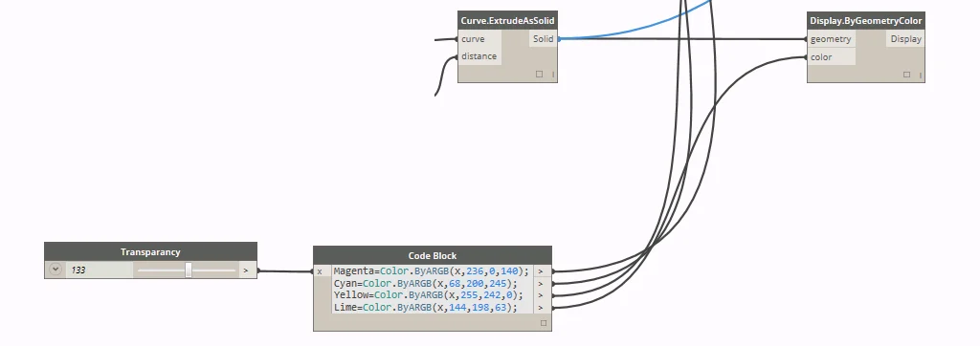Image resolution: width=980 pixels, height=346 pixels.
Task: Click the Solid output port
Action: [544, 39]
